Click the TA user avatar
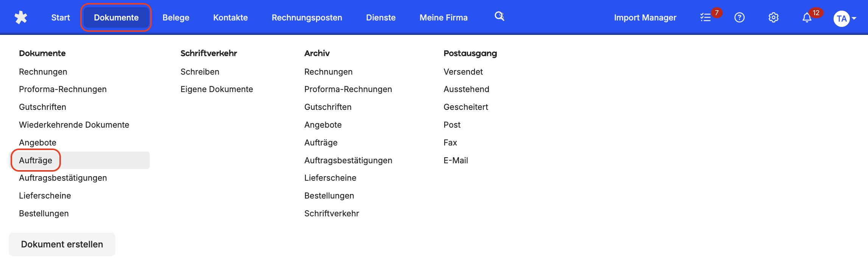 841,19
